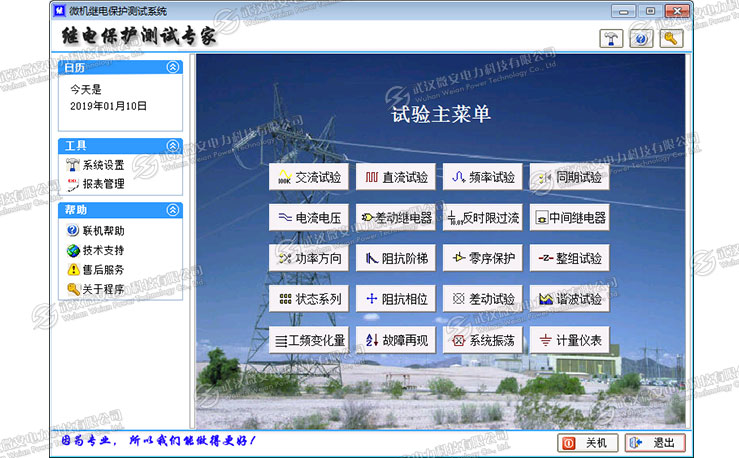Select the 电流电压 test button
Screen dimensions: 739x458
[x=309, y=218]
